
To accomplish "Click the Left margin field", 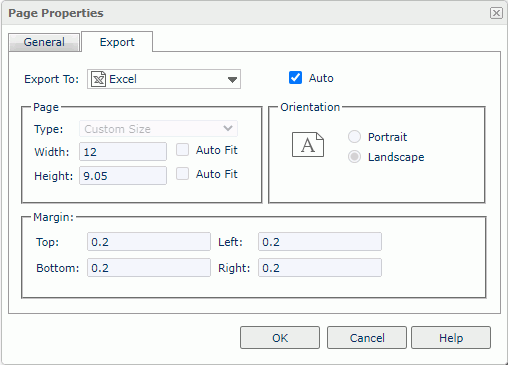I will pos(320,242).
